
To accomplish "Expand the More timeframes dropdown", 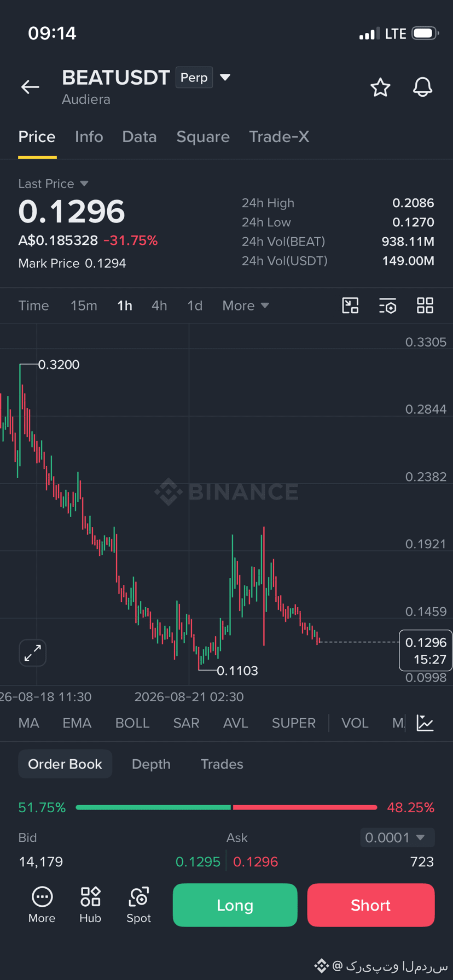I will coord(246,306).
